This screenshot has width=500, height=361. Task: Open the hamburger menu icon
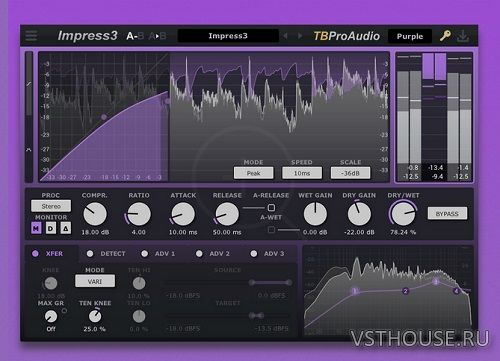pos(31,36)
